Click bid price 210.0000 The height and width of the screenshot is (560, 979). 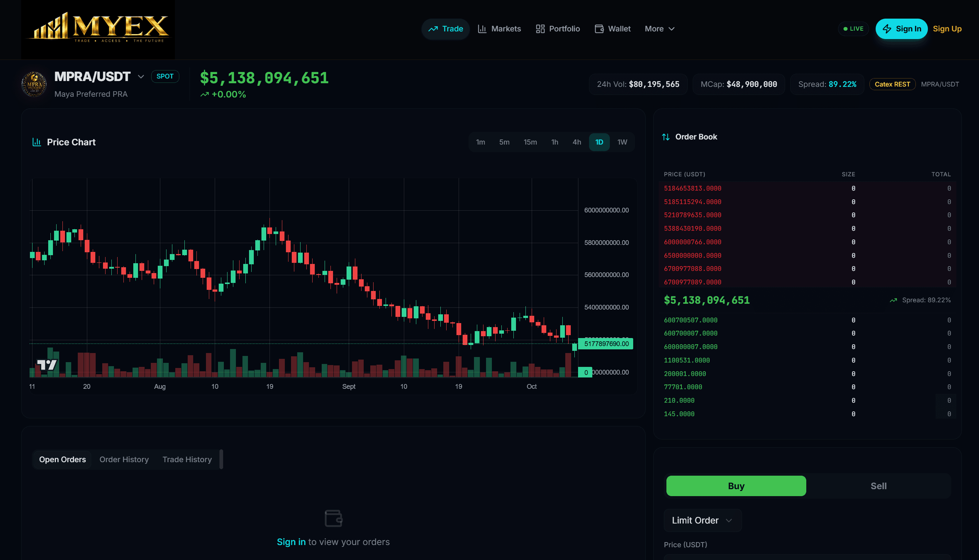coord(679,400)
